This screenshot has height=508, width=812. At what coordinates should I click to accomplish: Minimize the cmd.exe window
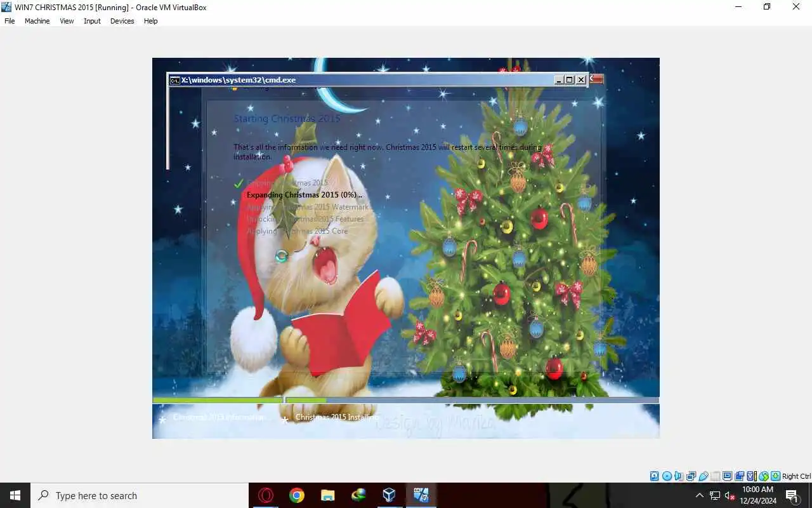pos(559,80)
